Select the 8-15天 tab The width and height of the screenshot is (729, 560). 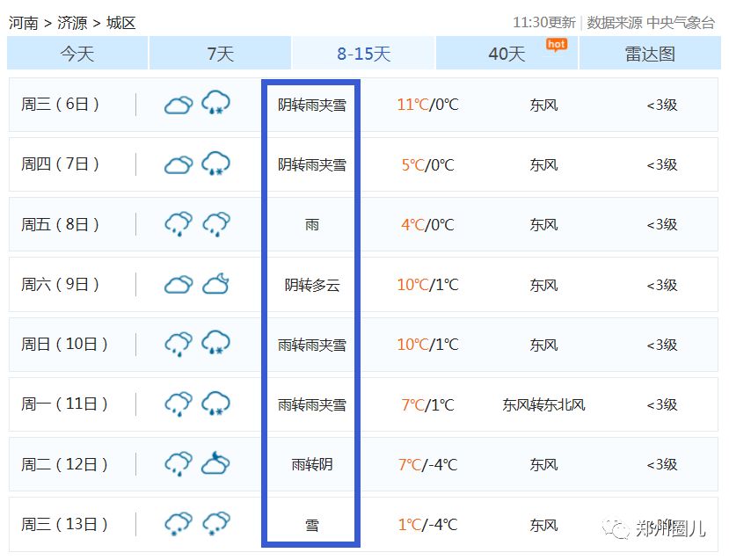pyautogui.click(x=363, y=54)
